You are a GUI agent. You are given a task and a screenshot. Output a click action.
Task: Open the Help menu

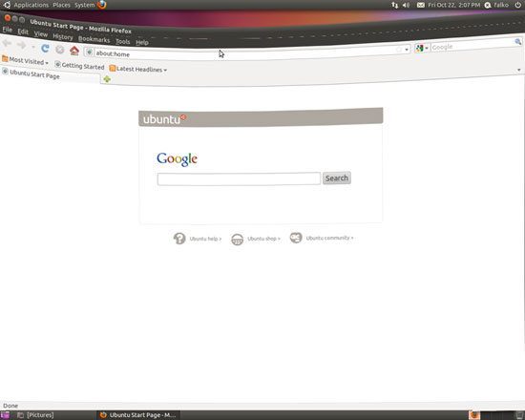click(142, 42)
